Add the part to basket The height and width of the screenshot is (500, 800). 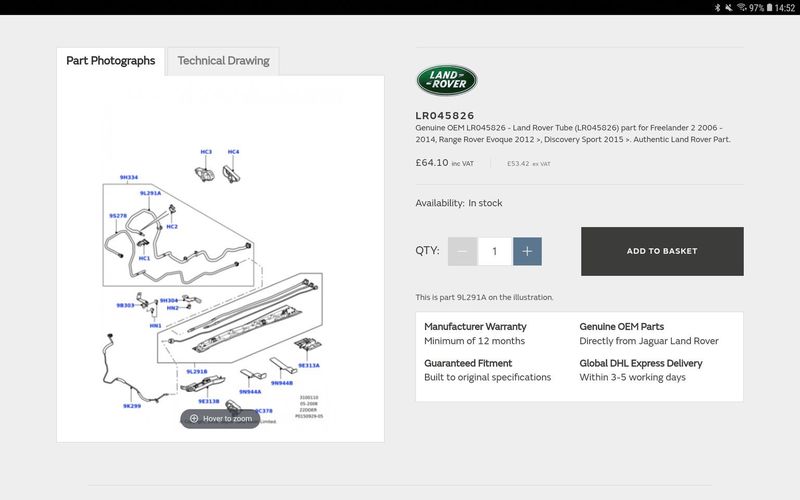[662, 251]
